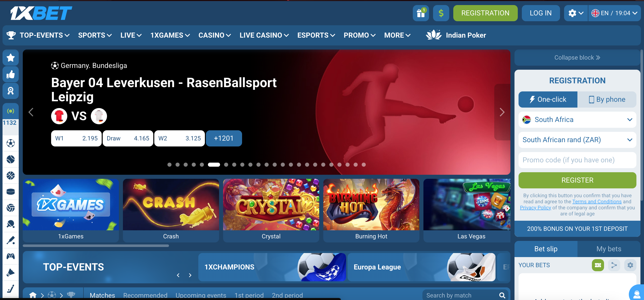Click the LOG IN button
Viewport: 644px width, 300px height.
click(x=541, y=13)
